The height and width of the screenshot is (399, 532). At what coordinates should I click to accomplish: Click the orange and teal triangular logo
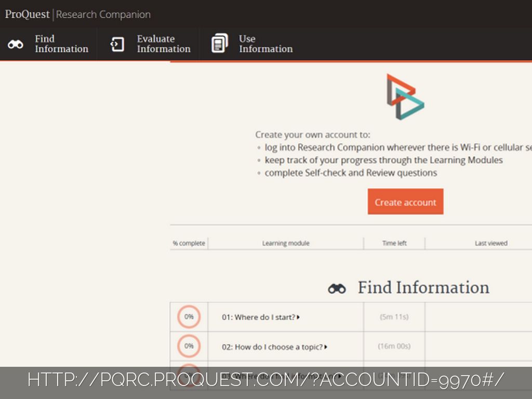(x=405, y=97)
